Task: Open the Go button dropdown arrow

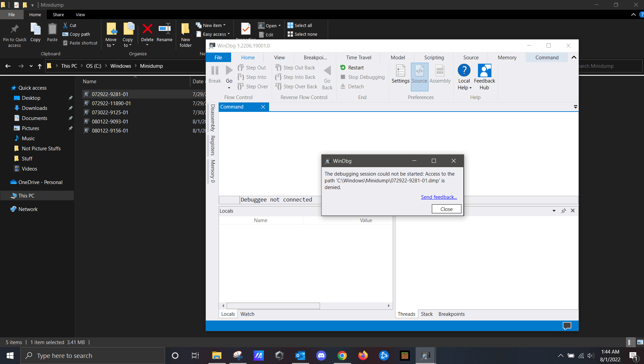Action: [x=229, y=88]
